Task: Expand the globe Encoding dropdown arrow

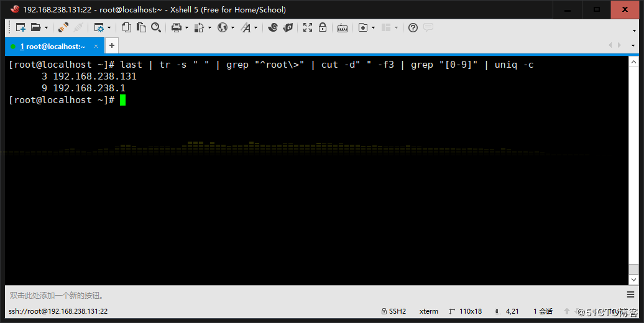Action: point(232,28)
